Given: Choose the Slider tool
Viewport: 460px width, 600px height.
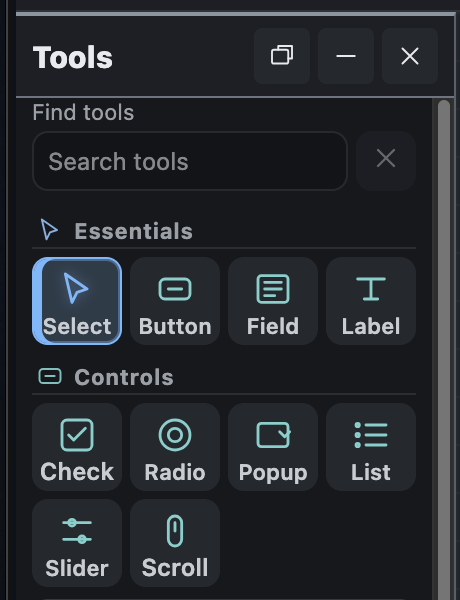Looking at the screenshot, I should click(x=77, y=543).
